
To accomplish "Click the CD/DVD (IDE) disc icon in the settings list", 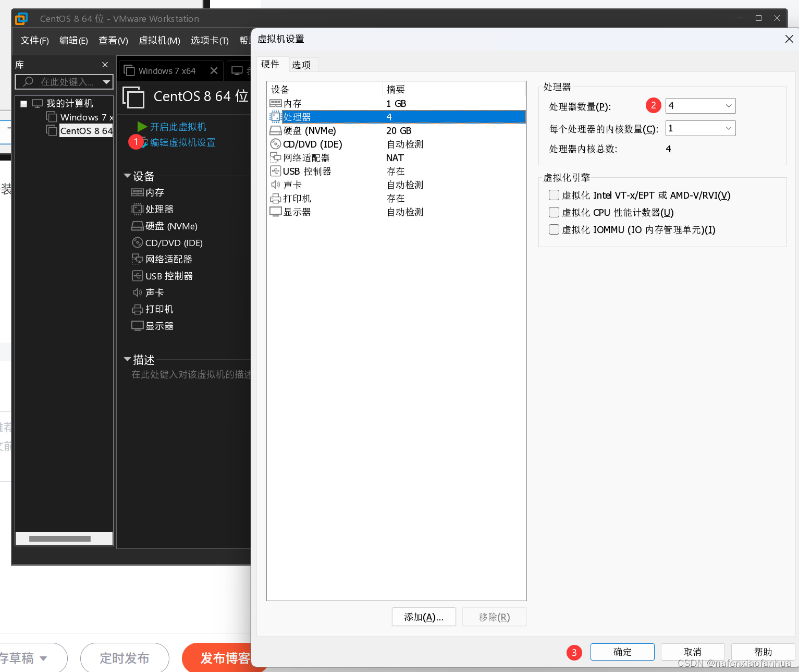I will (x=276, y=144).
